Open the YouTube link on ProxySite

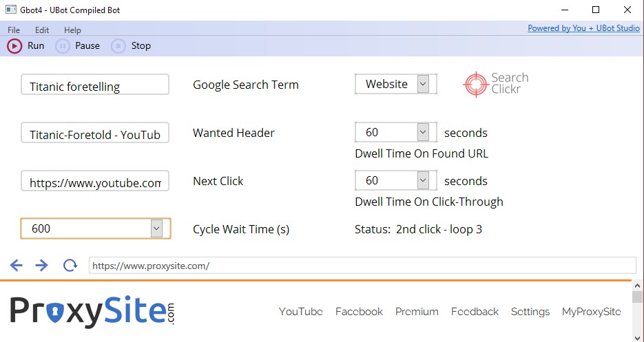300,312
